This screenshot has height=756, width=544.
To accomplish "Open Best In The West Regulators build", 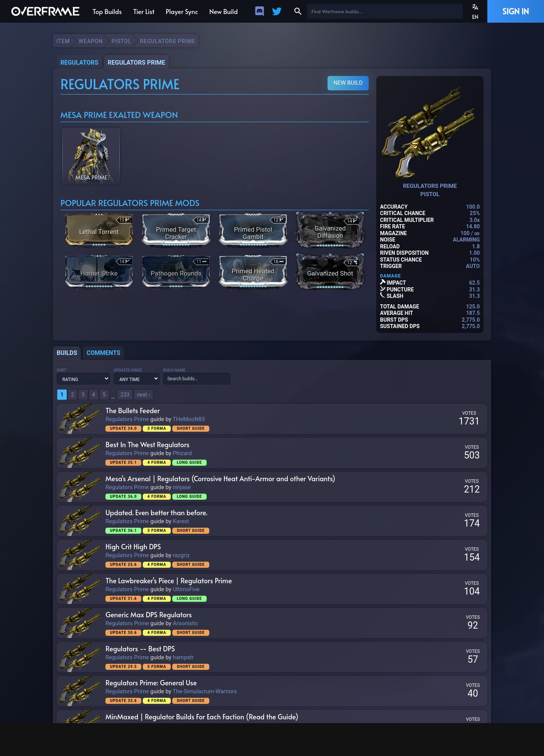I will coord(147,445).
